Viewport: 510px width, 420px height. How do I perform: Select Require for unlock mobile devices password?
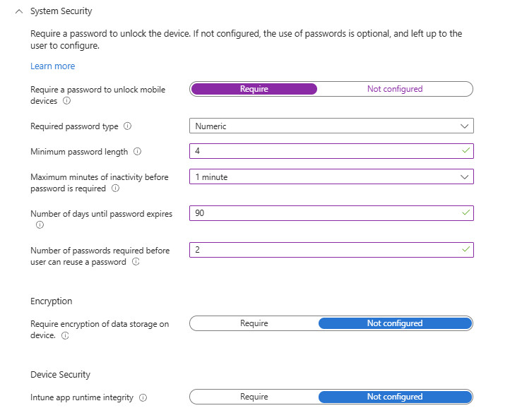point(254,89)
